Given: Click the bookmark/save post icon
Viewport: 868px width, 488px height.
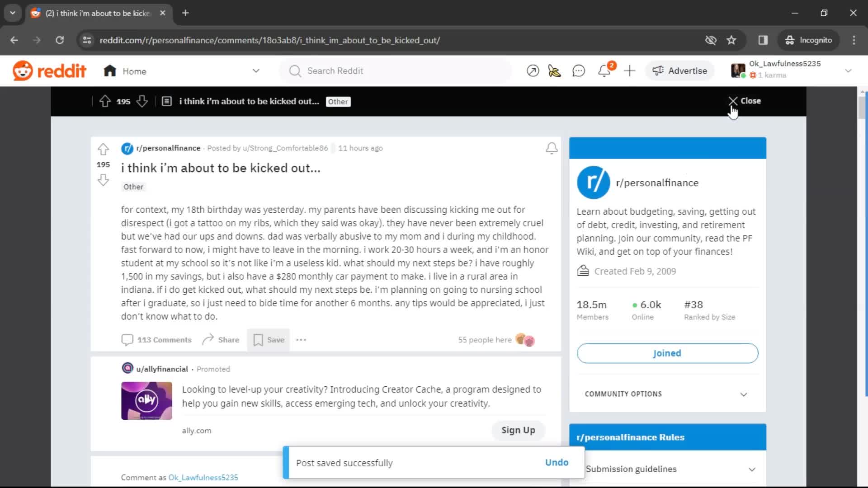Looking at the screenshot, I should pyautogui.click(x=258, y=340).
